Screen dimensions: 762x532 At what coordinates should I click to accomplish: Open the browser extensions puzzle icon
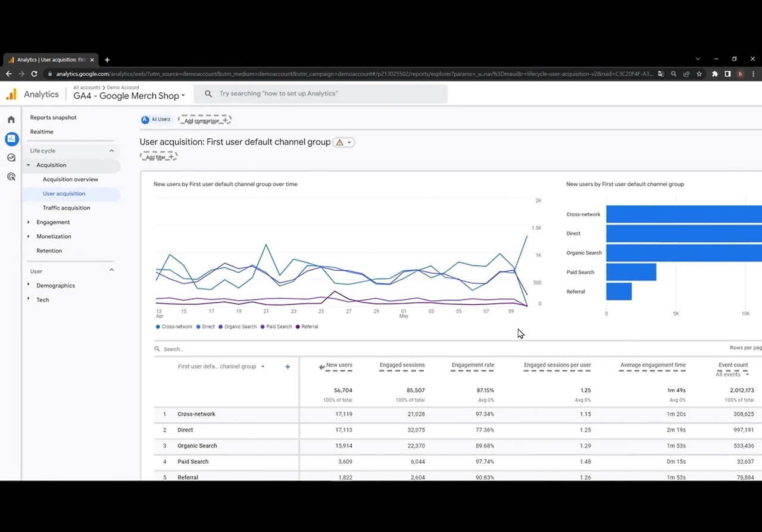(x=715, y=74)
